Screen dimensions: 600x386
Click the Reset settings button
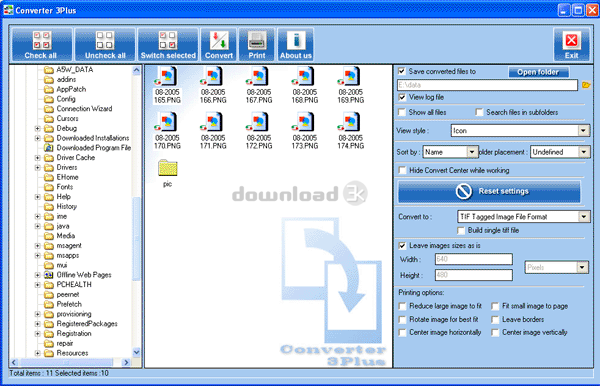click(x=489, y=191)
